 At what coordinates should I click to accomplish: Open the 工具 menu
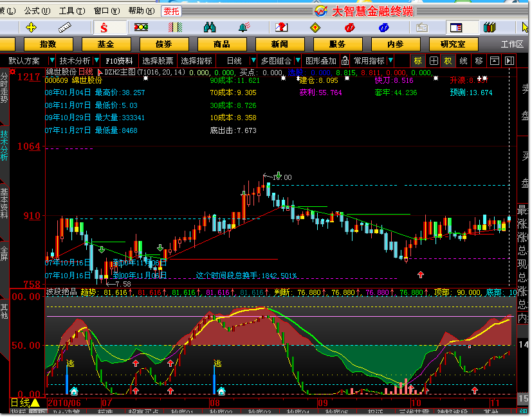[72, 11]
